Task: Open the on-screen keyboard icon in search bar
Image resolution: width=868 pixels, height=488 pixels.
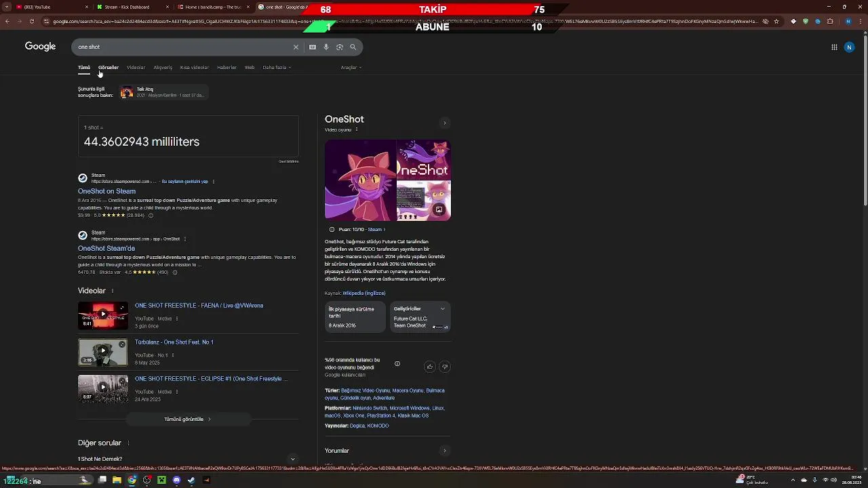Action: click(x=313, y=47)
